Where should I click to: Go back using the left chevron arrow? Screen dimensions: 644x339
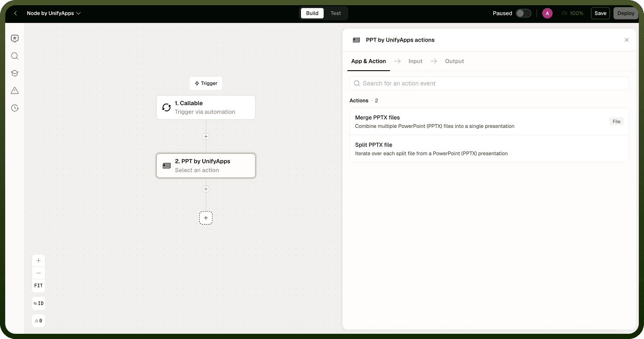point(16,13)
